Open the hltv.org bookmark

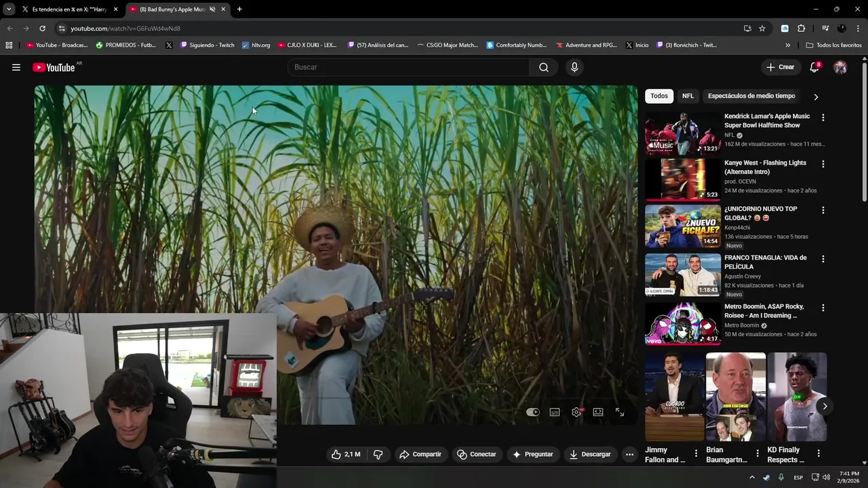point(256,45)
